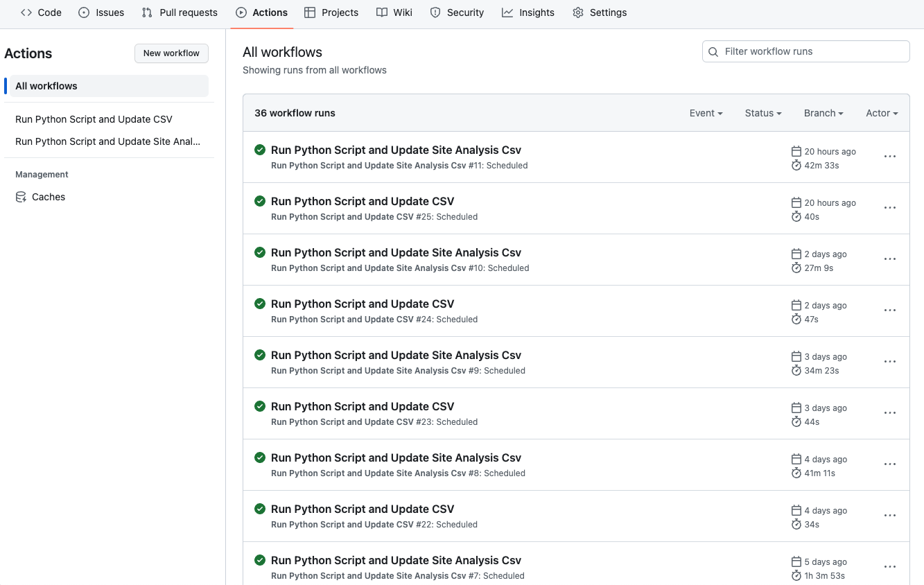Click the Caches database icon
Viewport: 924px width, 585px height.
point(21,197)
